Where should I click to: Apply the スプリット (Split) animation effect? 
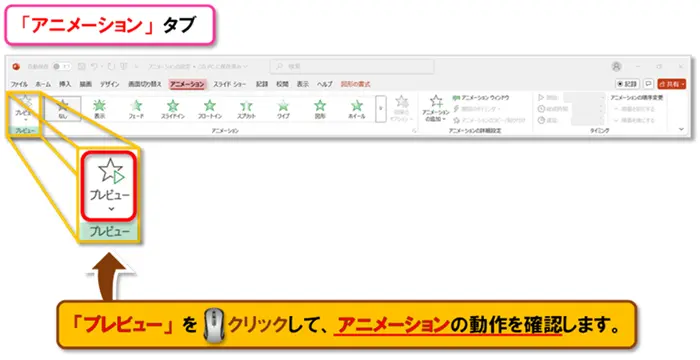(x=246, y=109)
